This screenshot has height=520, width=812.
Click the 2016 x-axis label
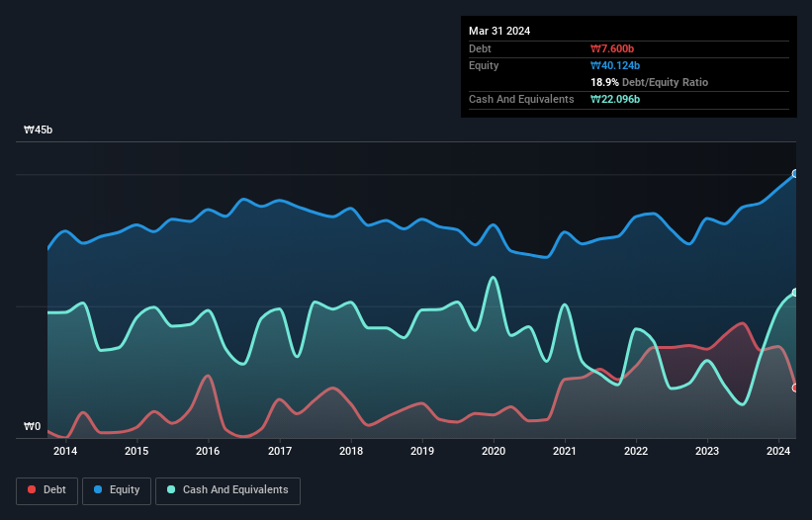[x=208, y=451]
